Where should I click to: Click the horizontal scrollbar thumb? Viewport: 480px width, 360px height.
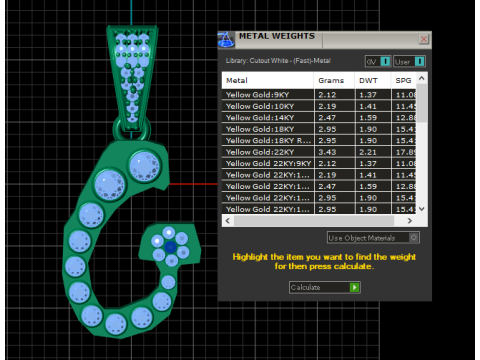tap(314, 221)
